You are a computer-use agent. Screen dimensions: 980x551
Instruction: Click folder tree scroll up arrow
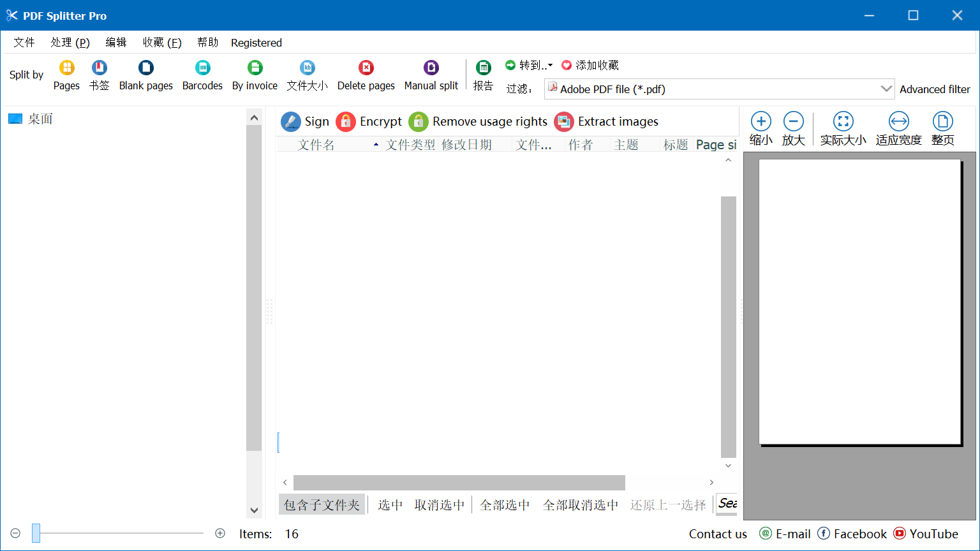pos(254,117)
